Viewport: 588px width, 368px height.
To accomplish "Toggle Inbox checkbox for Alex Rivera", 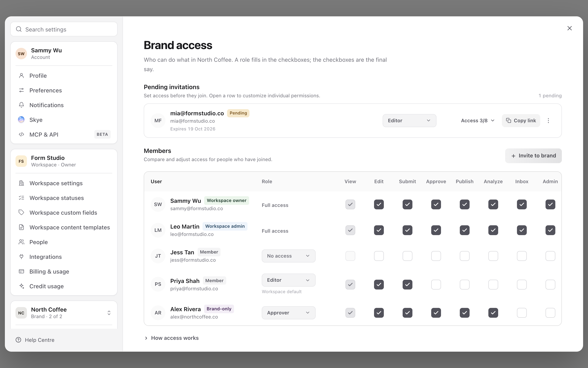I will pos(522,313).
